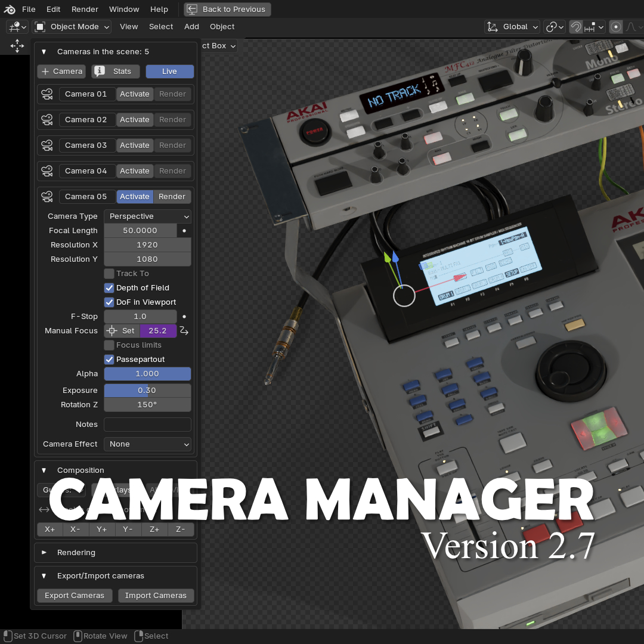Click the Set focus crosshair icon
The width and height of the screenshot is (644, 644).
coord(112,331)
